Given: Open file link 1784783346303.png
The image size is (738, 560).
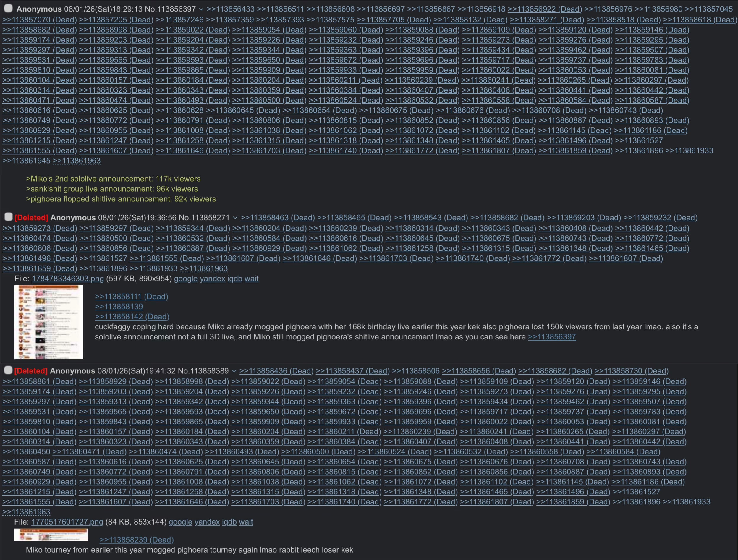Looking at the screenshot, I should 68,279.
